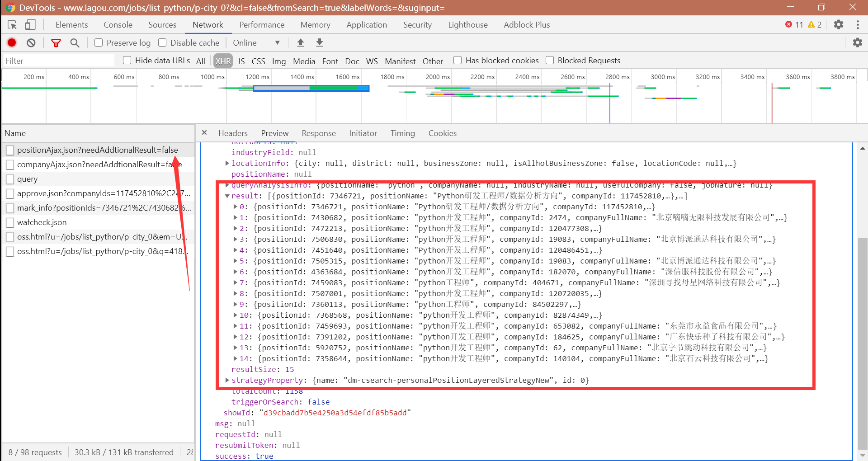Open the Security panel
Image resolution: width=868 pixels, height=461 pixels.
click(x=417, y=25)
